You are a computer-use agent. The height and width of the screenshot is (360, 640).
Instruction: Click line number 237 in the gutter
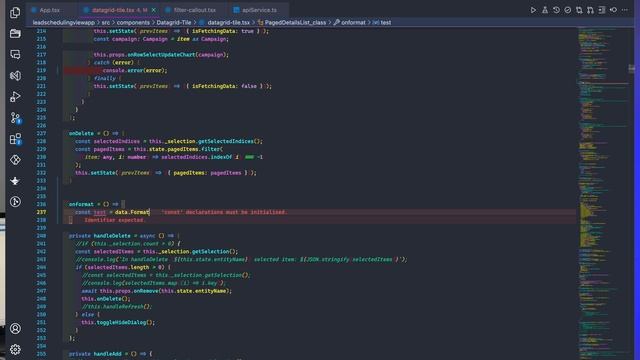coord(41,212)
